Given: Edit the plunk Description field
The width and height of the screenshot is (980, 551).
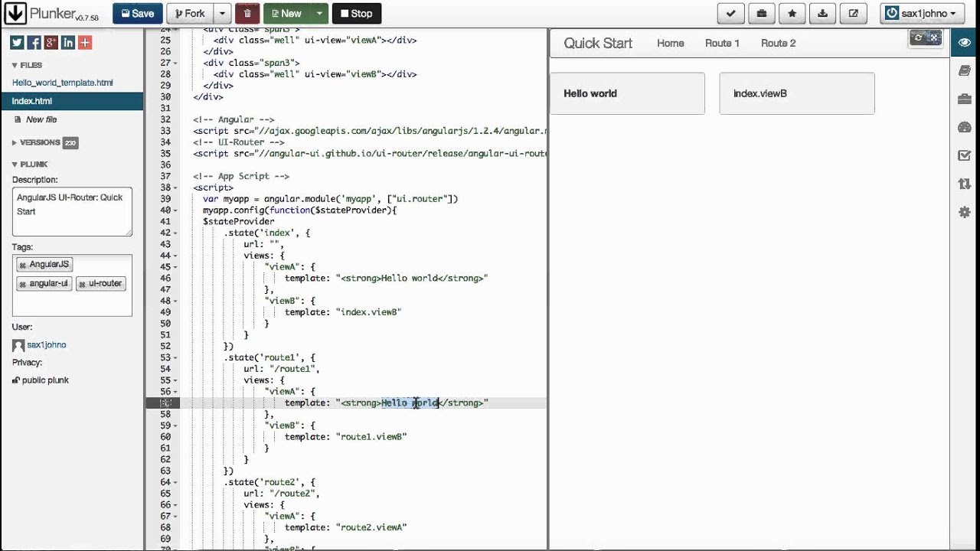Looking at the screenshot, I should (72, 211).
